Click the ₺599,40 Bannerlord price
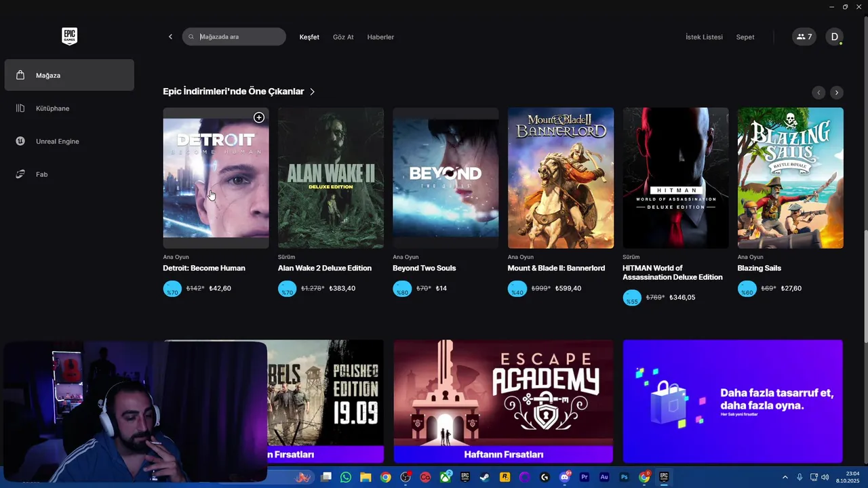The height and width of the screenshot is (488, 868). point(567,289)
